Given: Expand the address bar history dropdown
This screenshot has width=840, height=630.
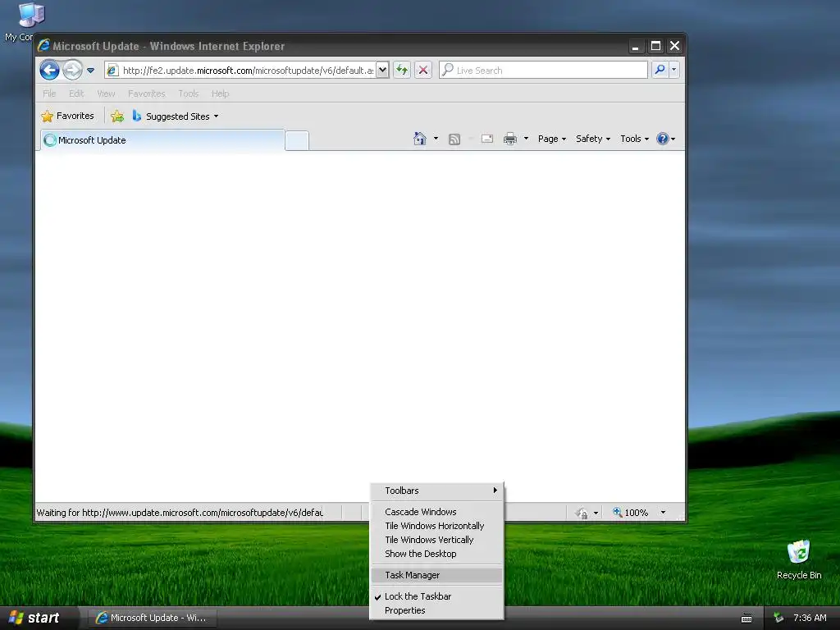Looking at the screenshot, I should (382, 70).
